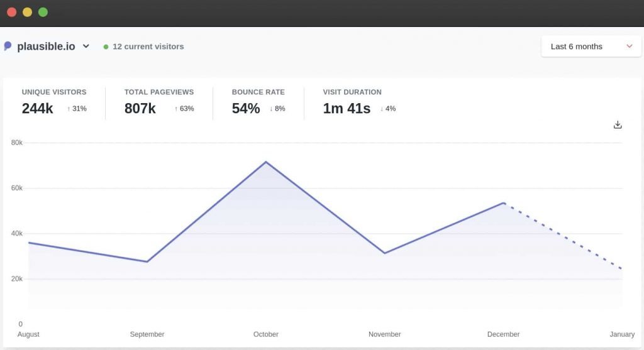Expand the plausible.io site switcher chevron
Image resolution: width=644 pixels, height=350 pixels.
click(86, 46)
